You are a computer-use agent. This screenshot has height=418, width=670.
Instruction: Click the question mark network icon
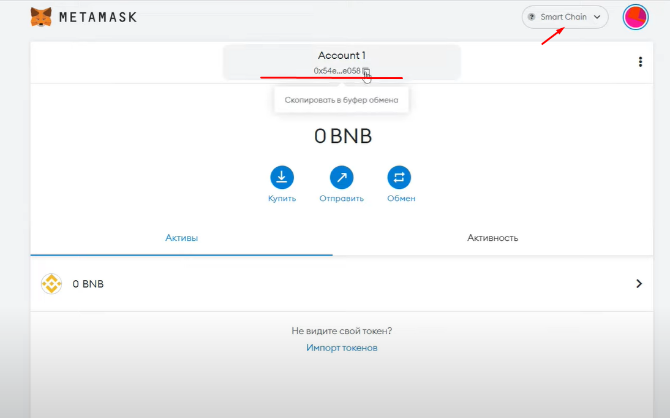pos(532,17)
